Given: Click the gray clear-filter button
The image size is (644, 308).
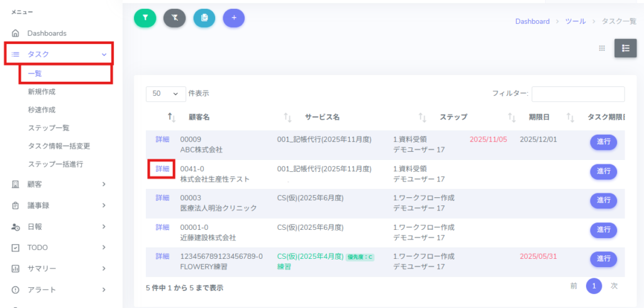Looking at the screenshot, I should point(174,18).
